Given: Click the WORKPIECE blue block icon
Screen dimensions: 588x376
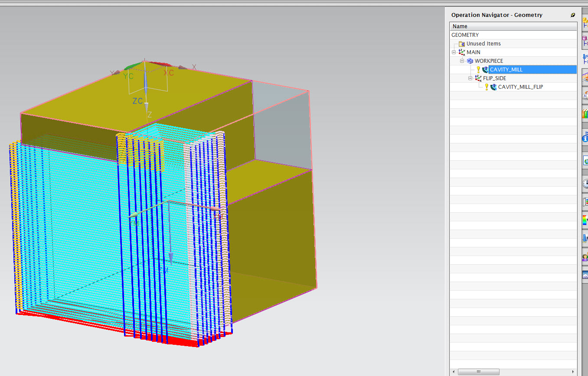Looking at the screenshot, I should (470, 61).
